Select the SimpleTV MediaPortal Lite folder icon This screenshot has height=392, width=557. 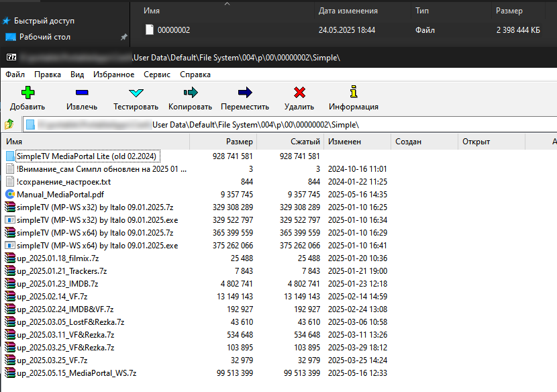pos(10,156)
